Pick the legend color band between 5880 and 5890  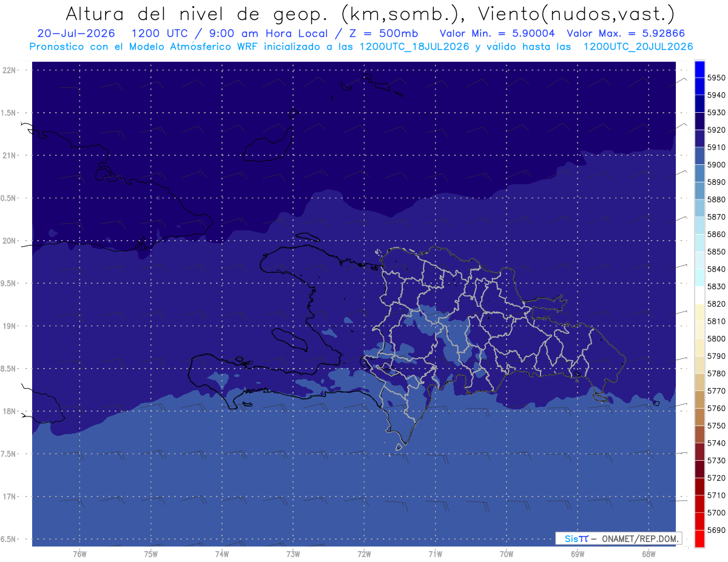point(699,191)
